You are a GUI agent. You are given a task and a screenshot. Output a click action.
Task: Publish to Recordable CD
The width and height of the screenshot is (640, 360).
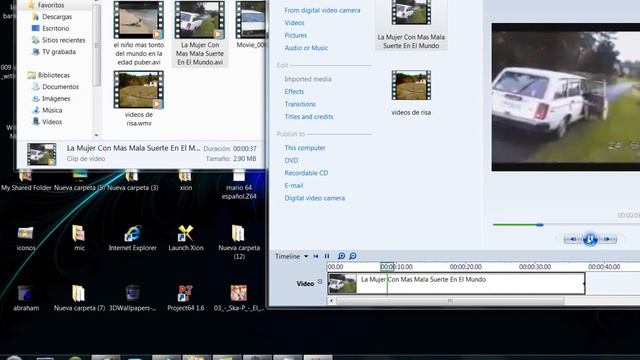tap(306, 173)
